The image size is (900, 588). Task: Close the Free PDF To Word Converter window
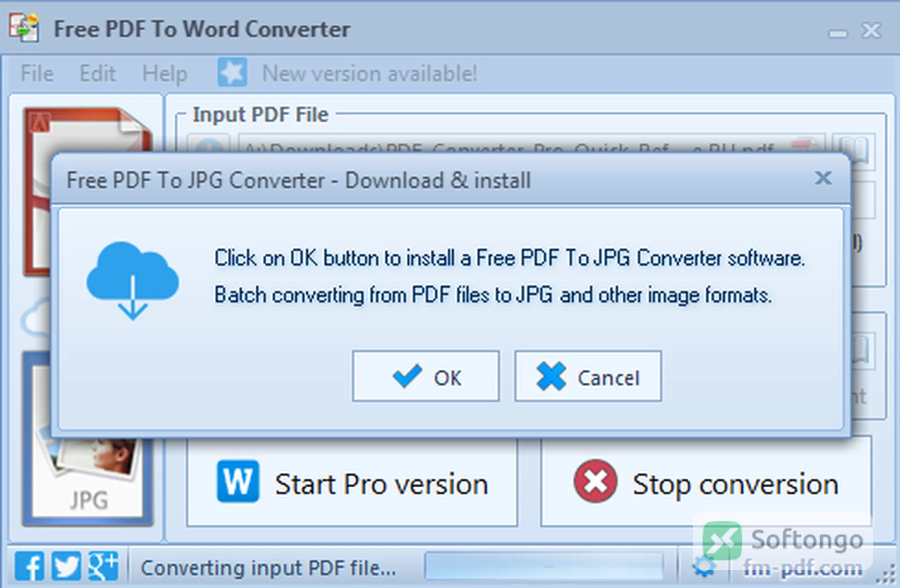pos(871,31)
